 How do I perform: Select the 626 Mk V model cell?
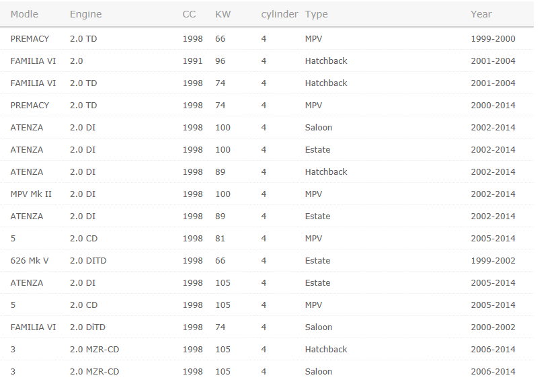click(30, 261)
